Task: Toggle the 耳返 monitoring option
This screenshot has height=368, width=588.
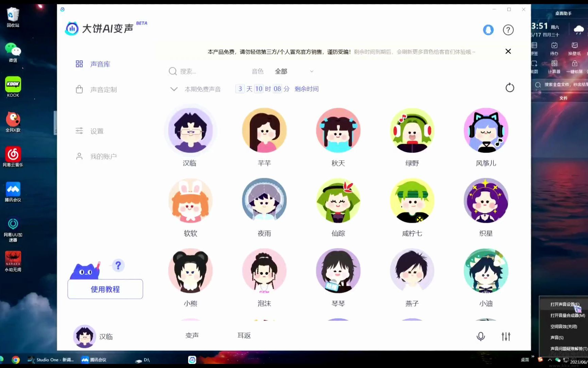Action: 244,335
